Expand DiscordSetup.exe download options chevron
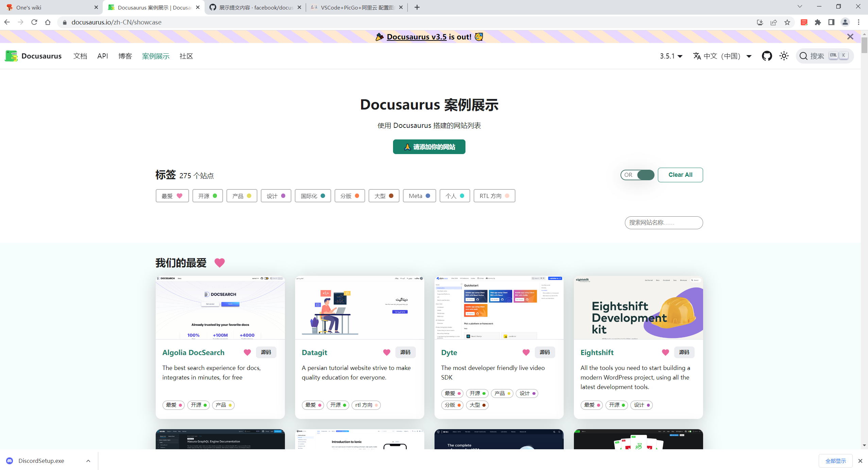 pyautogui.click(x=88, y=461)
